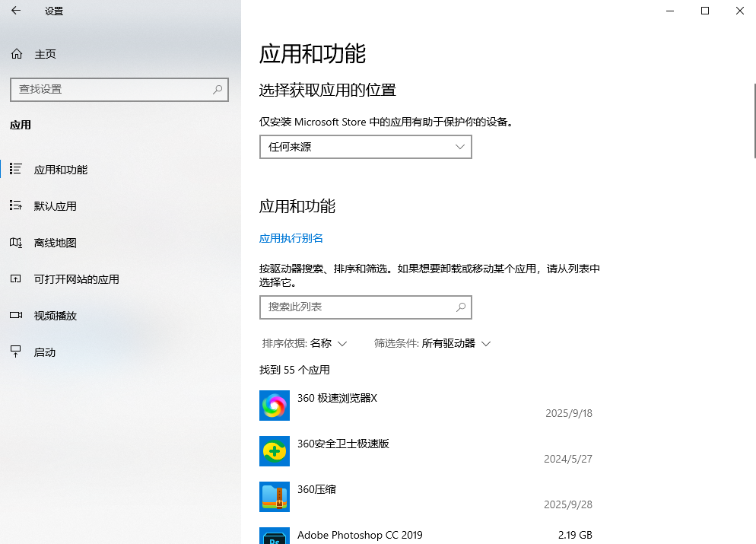This screenshot has height=544, width=756.
Task: Open the 主页 home icon
Action: (x=16, y=54)
